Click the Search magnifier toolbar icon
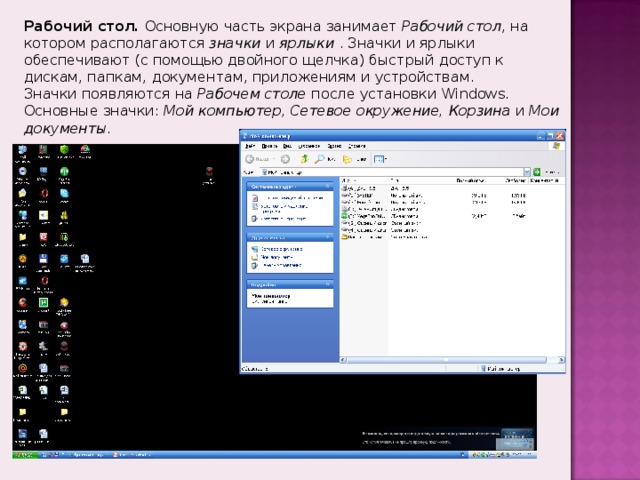640x480 pixels. [x=319, y=159]
